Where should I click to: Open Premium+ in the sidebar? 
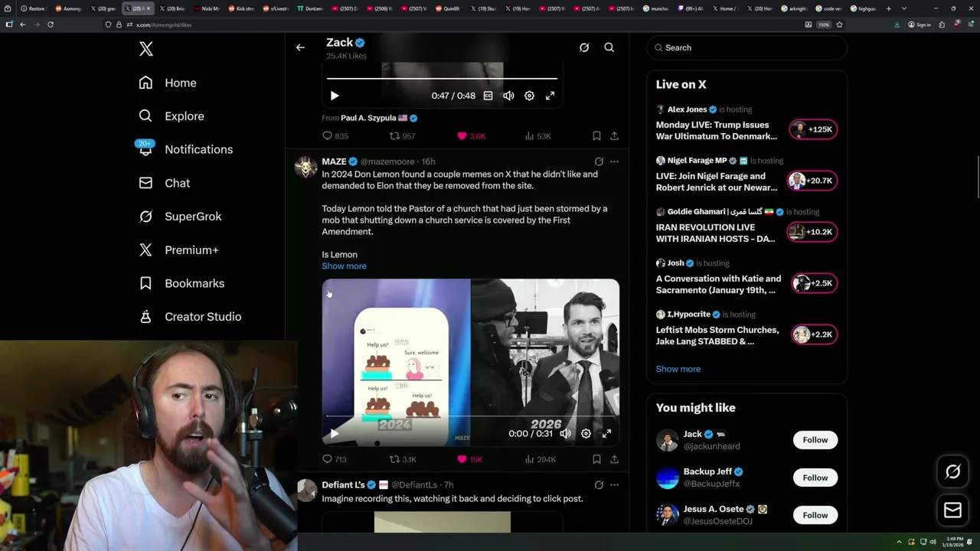(178, 249)
